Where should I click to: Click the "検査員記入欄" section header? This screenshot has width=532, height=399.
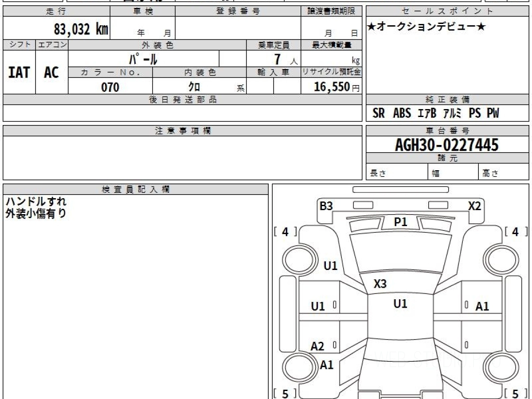coord(136,189)
